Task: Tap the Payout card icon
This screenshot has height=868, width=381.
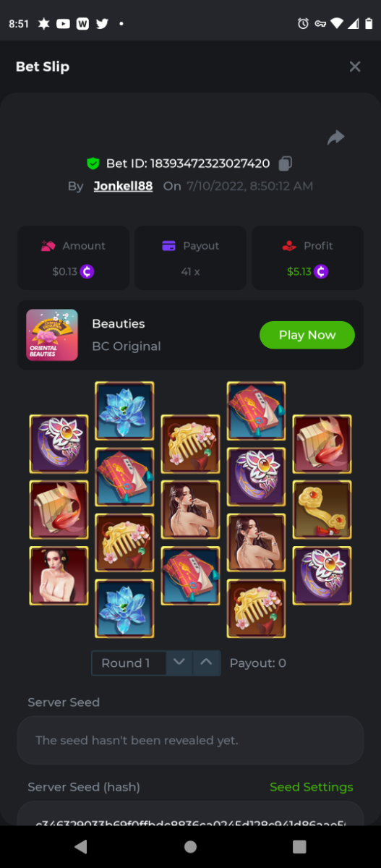Action: pyautogui.click(x=169, y=246)
